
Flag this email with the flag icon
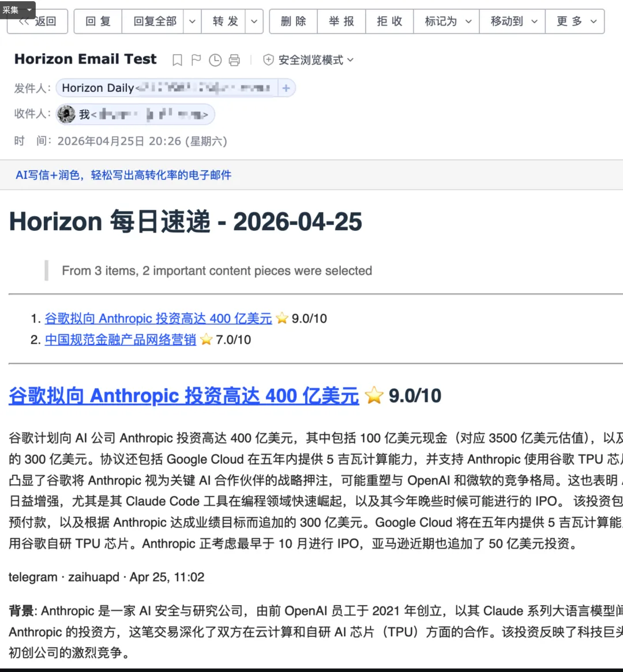(196, 60)
